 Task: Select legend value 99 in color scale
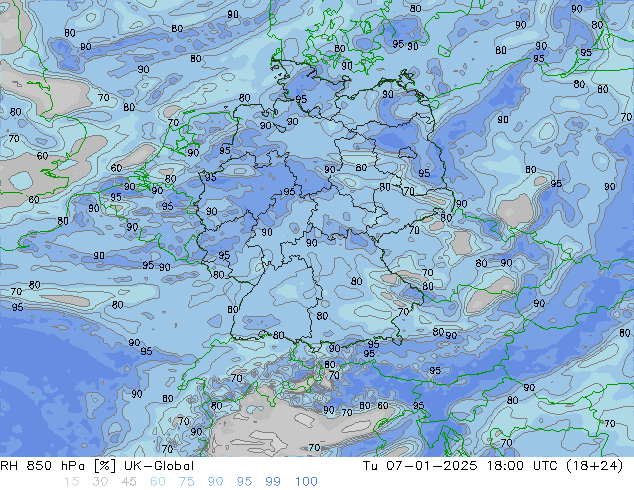pyautogui.click(x=273, y=482)
